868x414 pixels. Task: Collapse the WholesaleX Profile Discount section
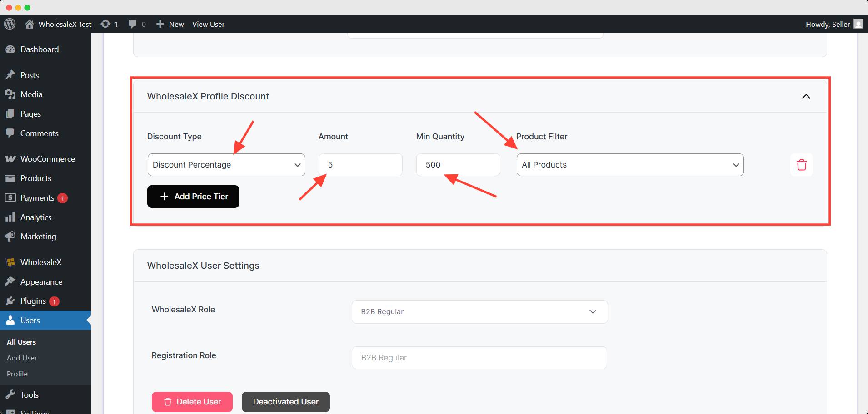pyautogui.click(x=806, y=96)
